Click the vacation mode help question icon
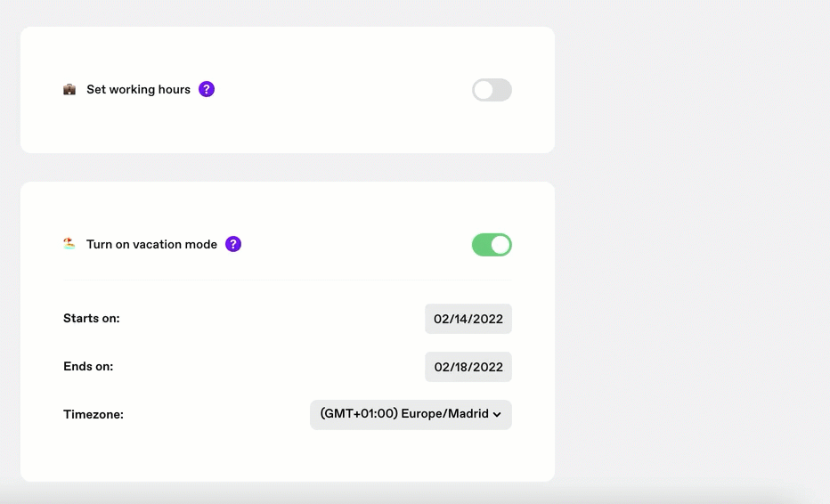Screen dimensions: 830x504 coord(233,244)
